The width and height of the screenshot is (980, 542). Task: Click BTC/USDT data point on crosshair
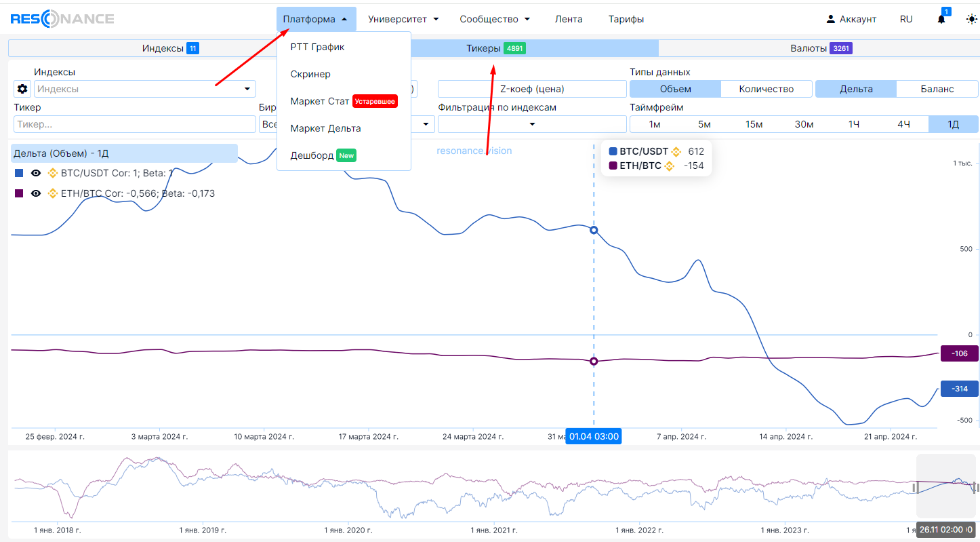(594, 231)
